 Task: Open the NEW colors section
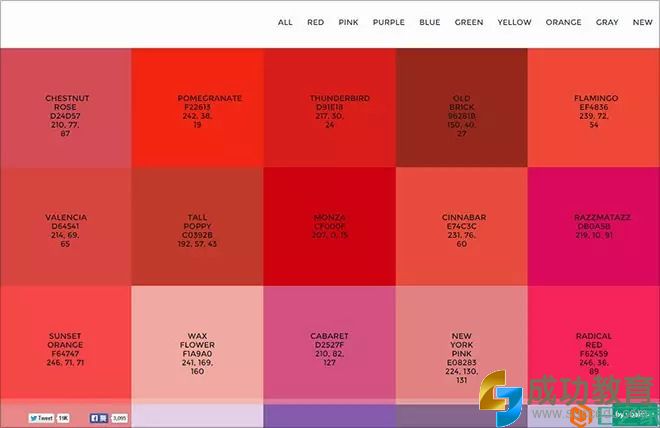(x=642, y=22)
